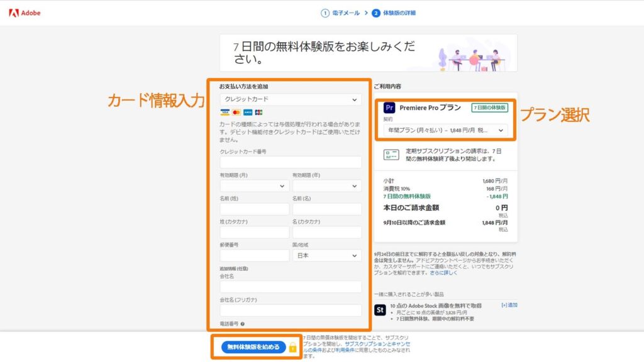Click the ご利用内容 heading
644x362 pixels.
(387, 87)
